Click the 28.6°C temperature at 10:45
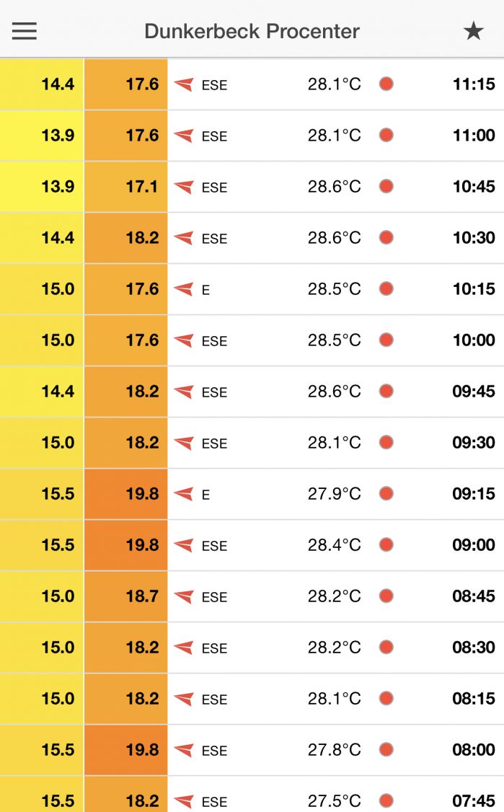The height and width of the screenshot is (812, 504). 334,187
